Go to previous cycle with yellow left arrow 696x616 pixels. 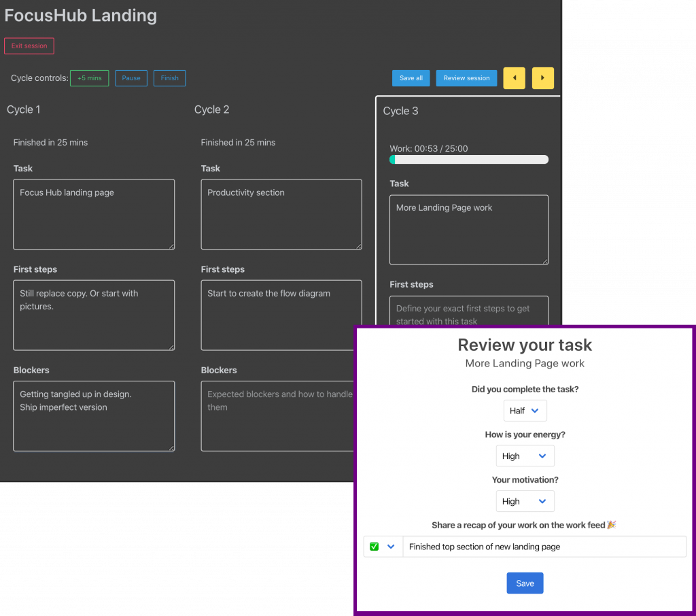pyautogui.click(x=514, y=78)
